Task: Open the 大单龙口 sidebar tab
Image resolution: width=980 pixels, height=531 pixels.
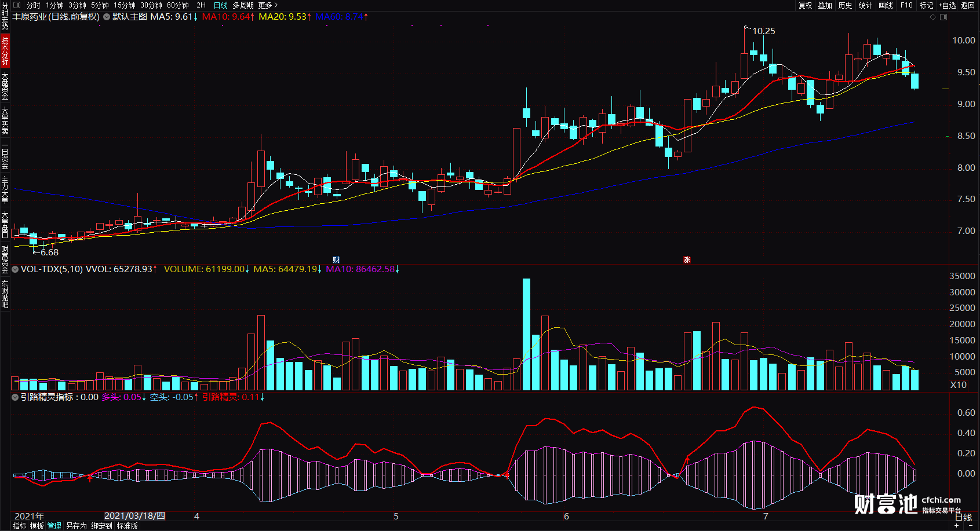Action: click(5, 225)
